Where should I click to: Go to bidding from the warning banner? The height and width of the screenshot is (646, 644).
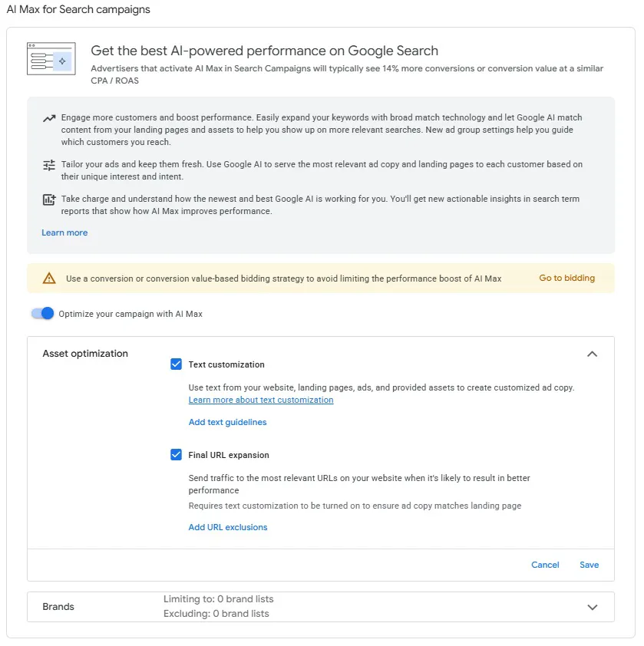567,278
